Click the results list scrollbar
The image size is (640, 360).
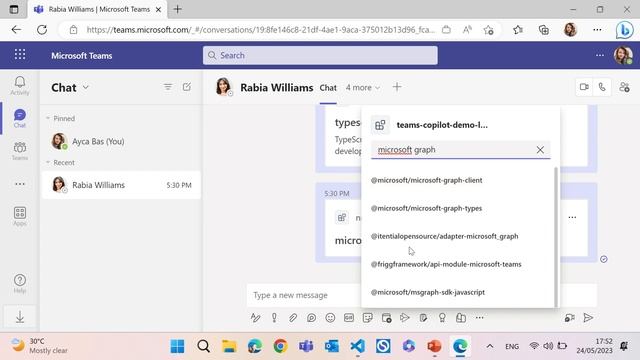(x=556, y=237)
